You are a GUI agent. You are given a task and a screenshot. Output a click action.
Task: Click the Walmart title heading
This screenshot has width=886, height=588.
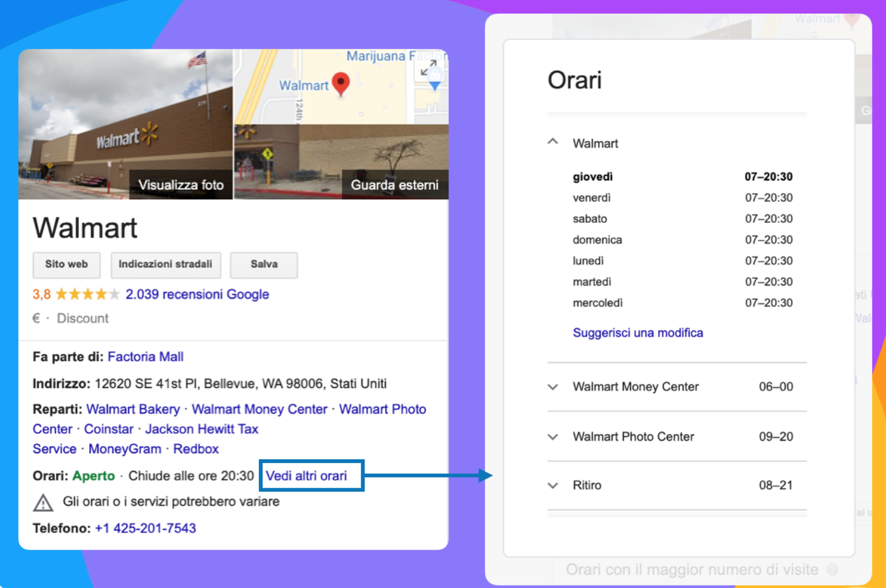[x=85, y=228]
